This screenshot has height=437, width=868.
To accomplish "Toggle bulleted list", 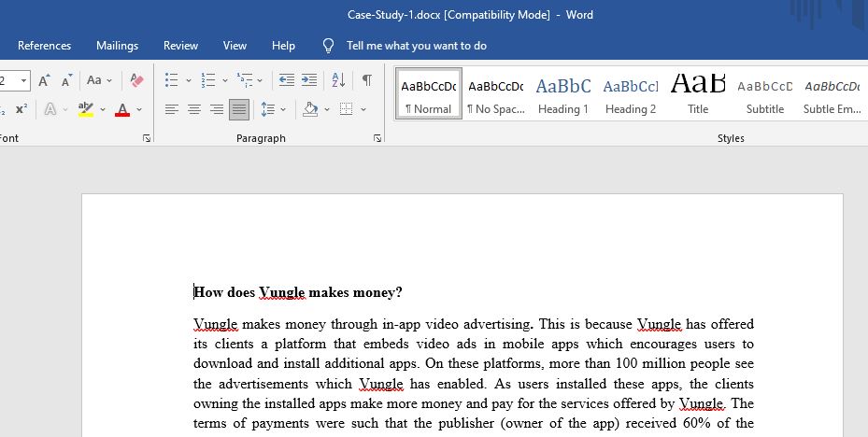I will (x=172, y=80).
